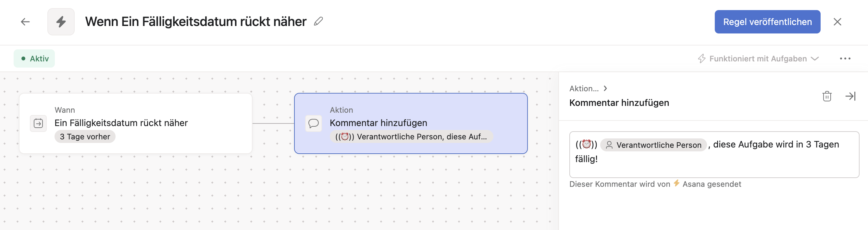
Task: Delete action with trash icon
Action: pyautogui.click(x=827, y=96)
